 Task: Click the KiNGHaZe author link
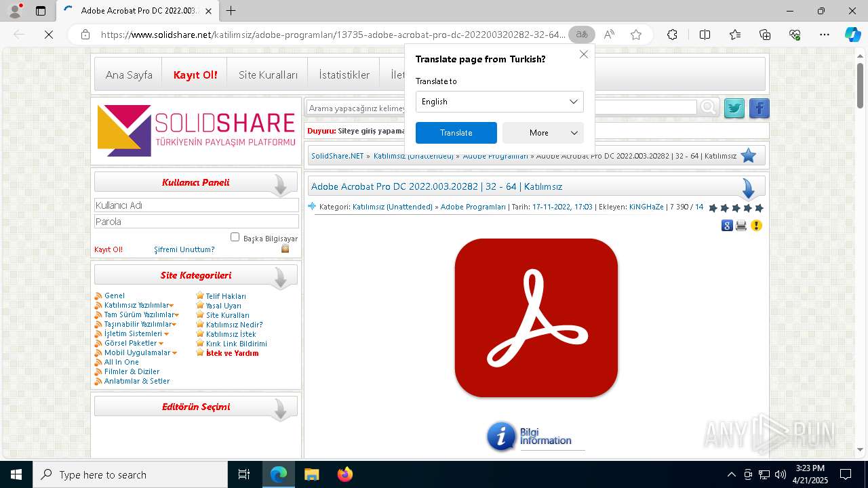646,207
